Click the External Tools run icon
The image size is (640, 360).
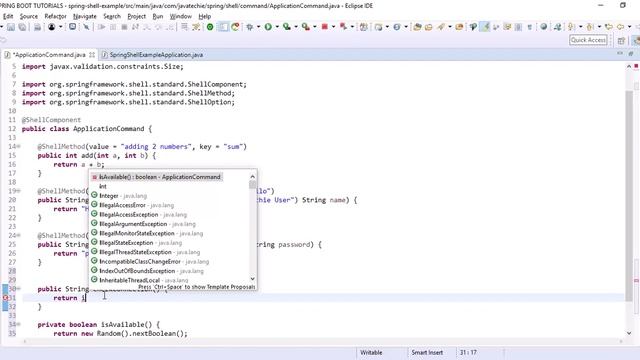click(x=306, y=27)
